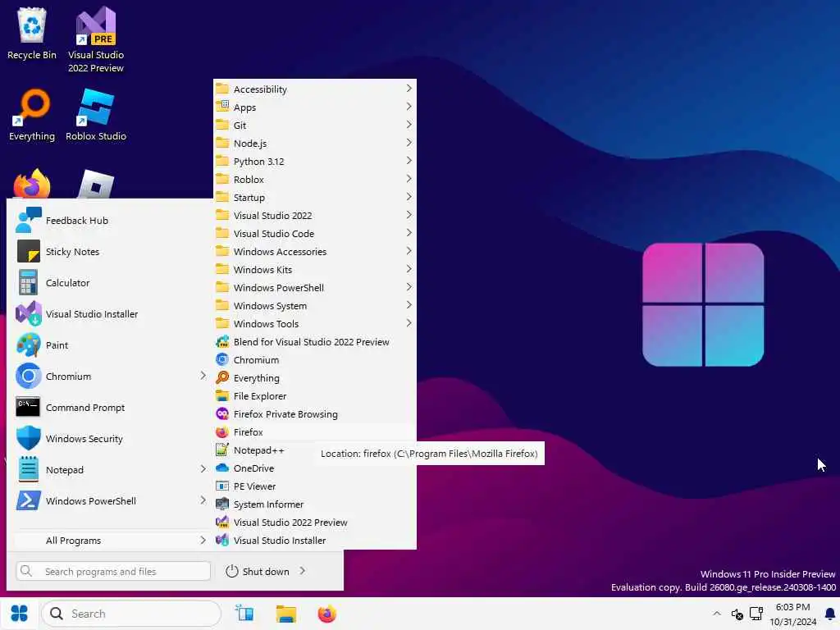Launch Blend for Visual Studio 2022 Preview

tap(314, 342)
